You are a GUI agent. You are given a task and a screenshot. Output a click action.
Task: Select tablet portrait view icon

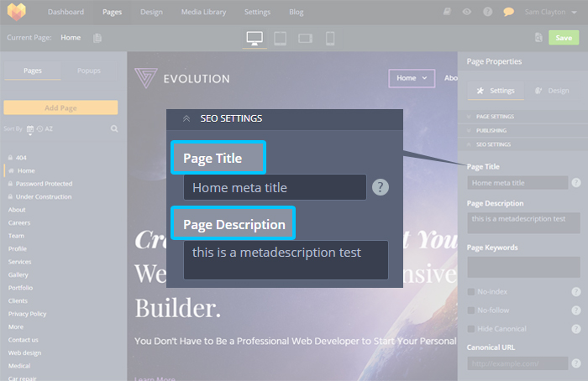(280, 39)
